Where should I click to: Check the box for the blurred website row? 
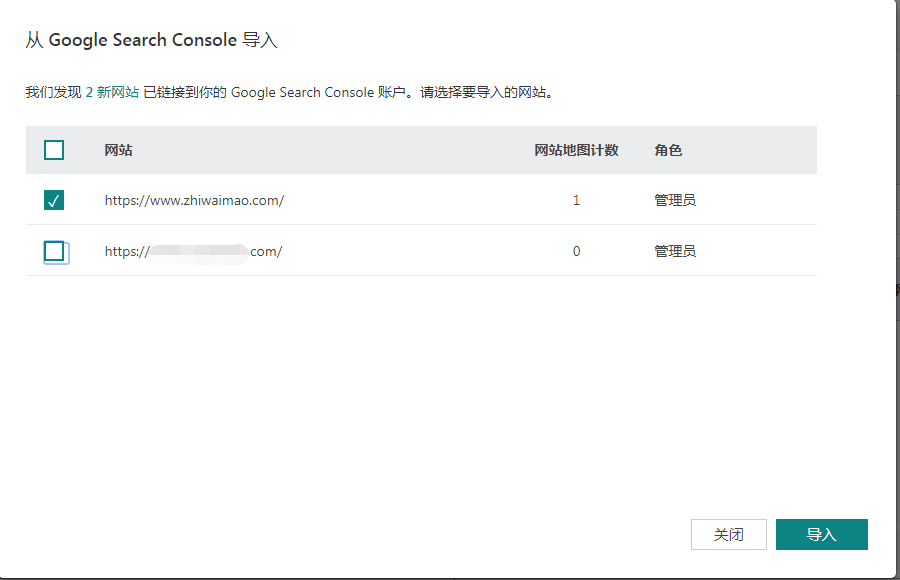54,251
